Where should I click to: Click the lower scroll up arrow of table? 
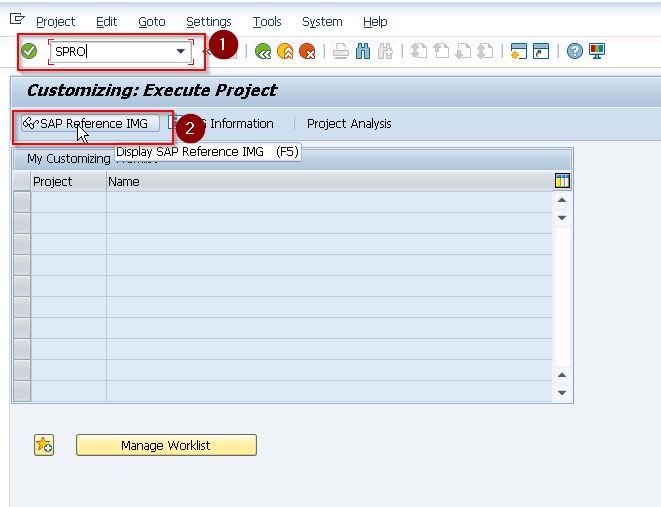pyautogui.click(x=562, y=375)
